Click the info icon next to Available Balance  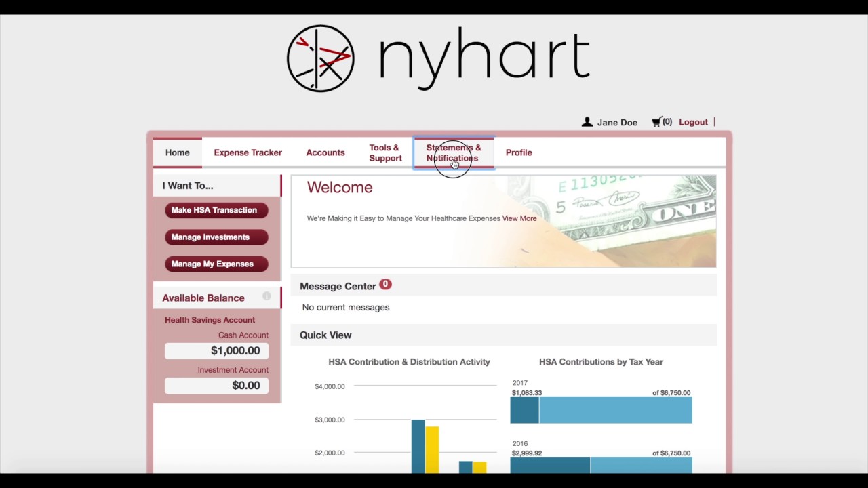pos(267,296)
